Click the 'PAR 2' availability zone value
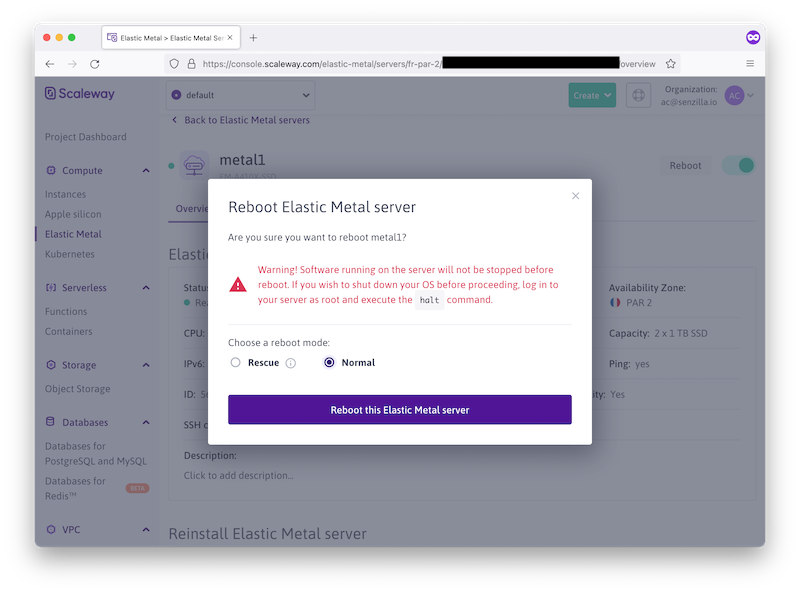 (639, 303)
